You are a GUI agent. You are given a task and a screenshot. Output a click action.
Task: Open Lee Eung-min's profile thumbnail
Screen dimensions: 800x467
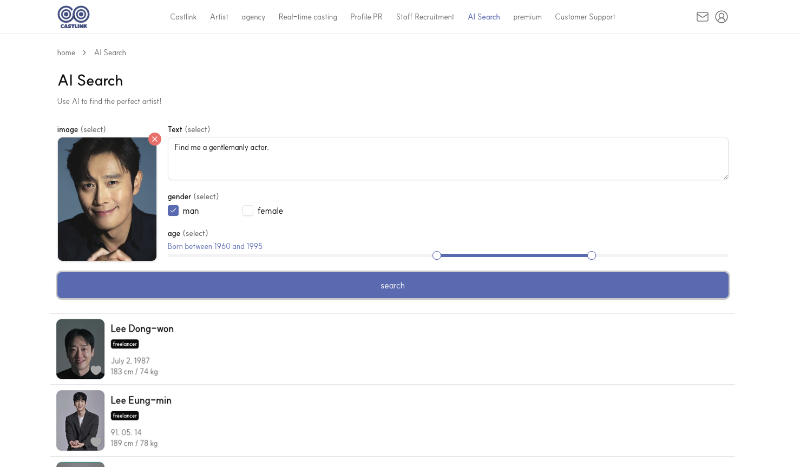point(80,421)
